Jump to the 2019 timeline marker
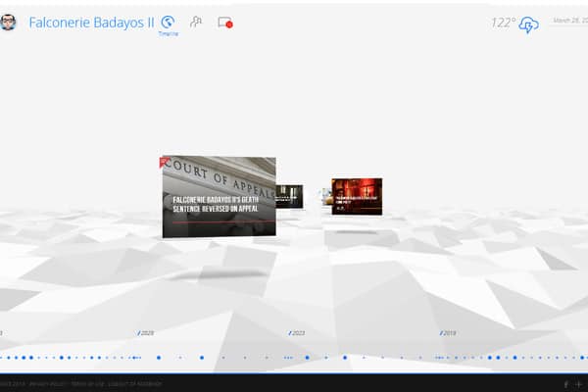Image resolution: width=588 pixels, height=392 pixels. (448, 333)
